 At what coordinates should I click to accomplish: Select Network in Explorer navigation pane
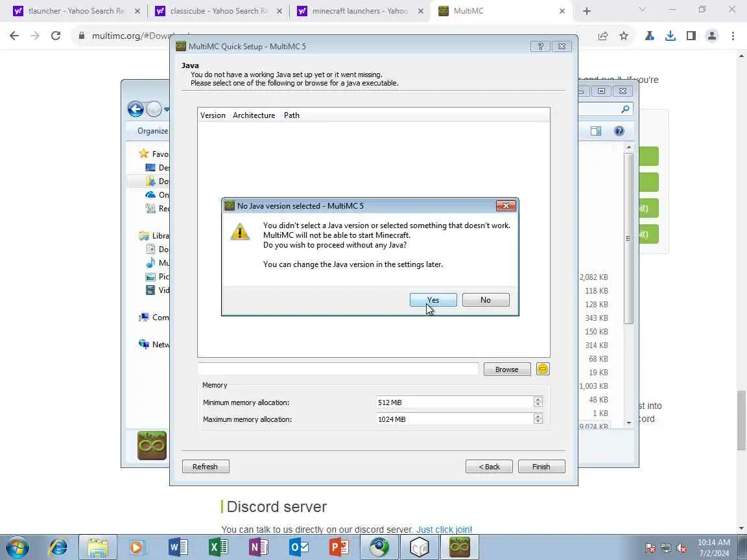[154, 344]
